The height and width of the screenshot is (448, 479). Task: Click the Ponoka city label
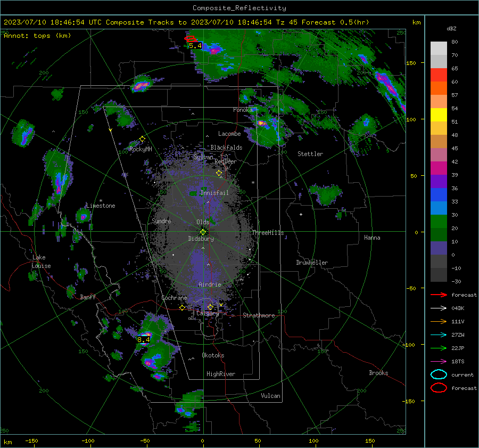[243, 110]
